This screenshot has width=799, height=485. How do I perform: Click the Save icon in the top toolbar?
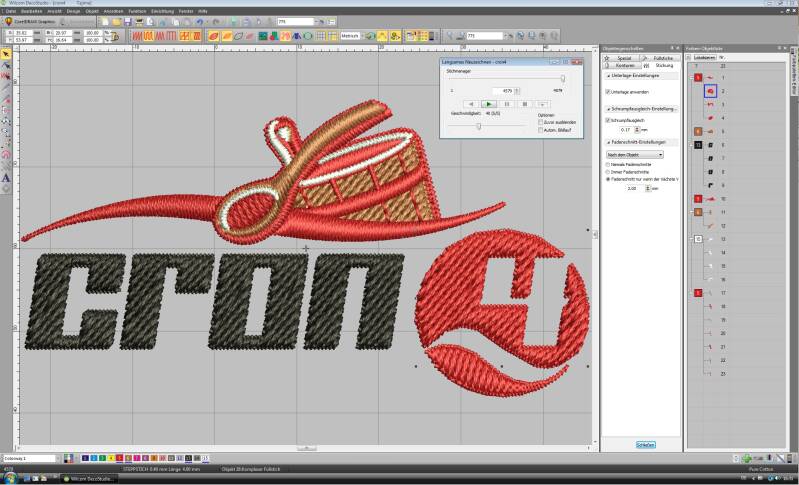tap(129, 21)
